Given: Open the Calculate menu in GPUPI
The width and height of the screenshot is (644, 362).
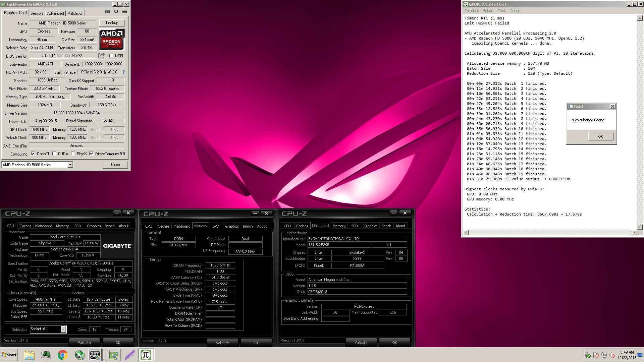Looking at the screenshot, I should pos(472,11).
